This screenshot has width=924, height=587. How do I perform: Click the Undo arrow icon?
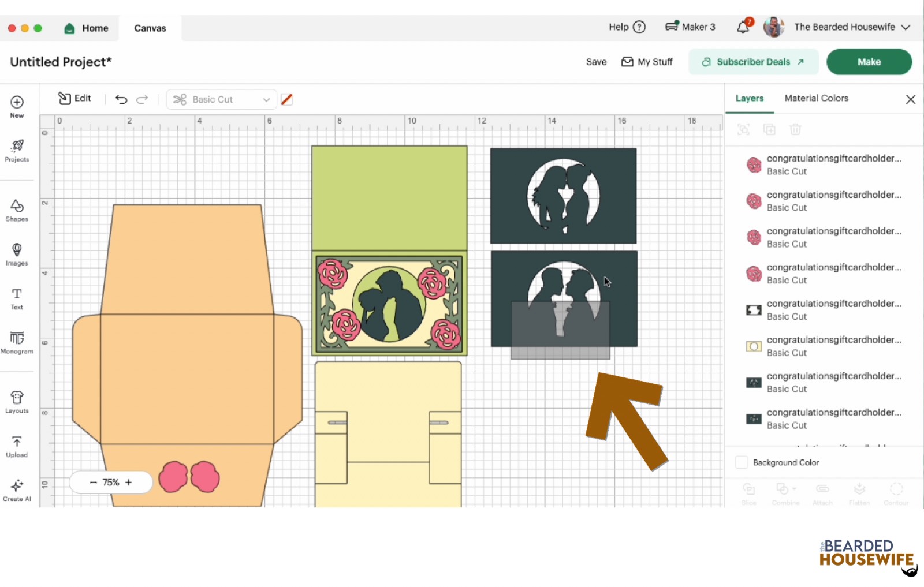[x=121, y=99]
